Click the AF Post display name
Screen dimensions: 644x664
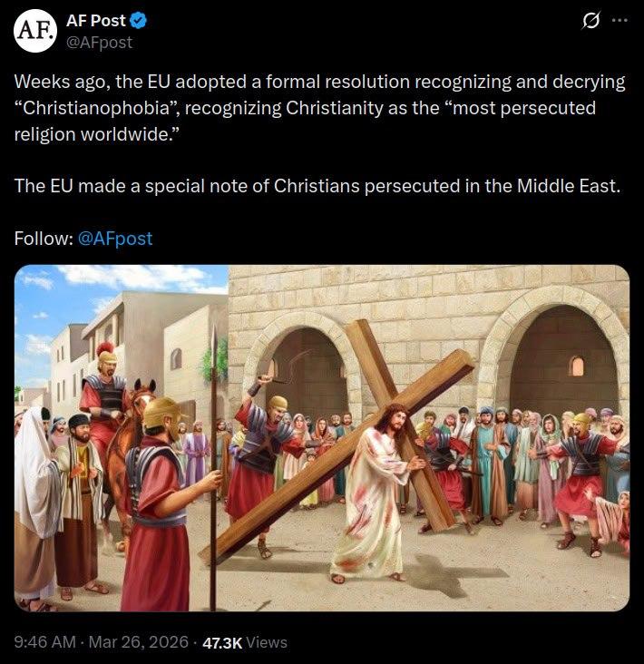pyautogui.click(x=96, y=22)
